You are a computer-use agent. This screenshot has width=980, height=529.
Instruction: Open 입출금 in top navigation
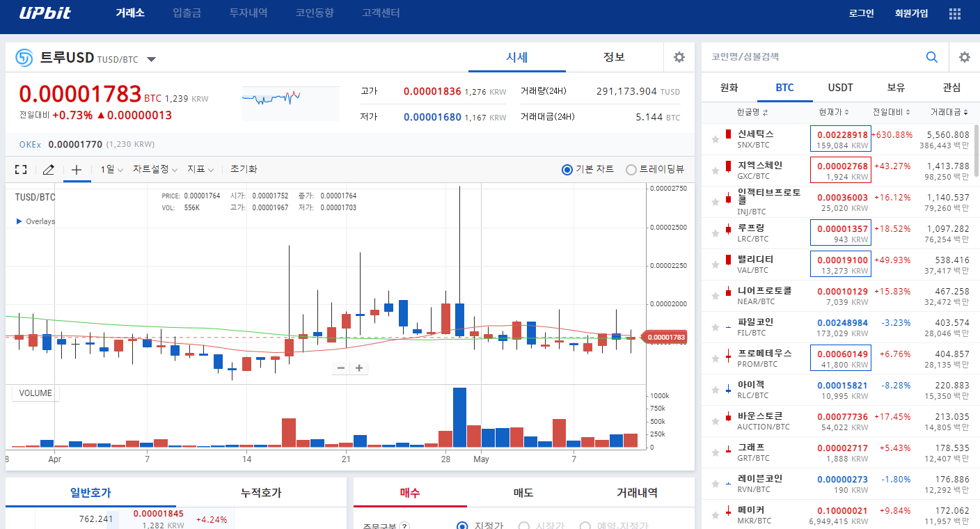187,13
